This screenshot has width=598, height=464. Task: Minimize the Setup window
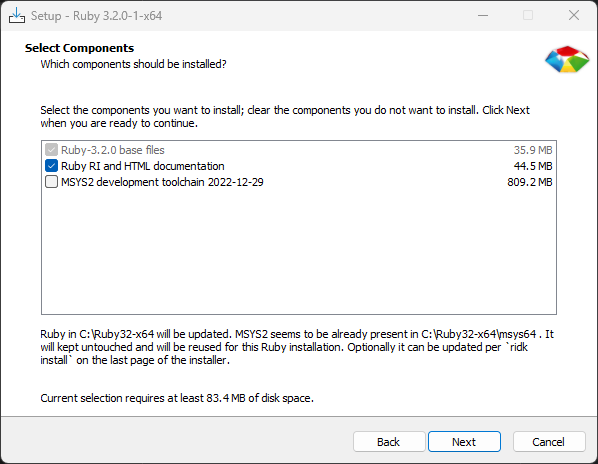pyautogui.click(x=483, y=16)
